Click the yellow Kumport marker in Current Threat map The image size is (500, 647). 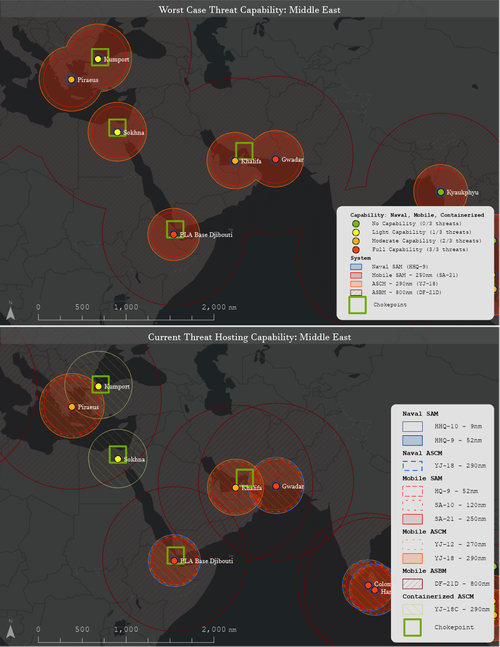98,386
